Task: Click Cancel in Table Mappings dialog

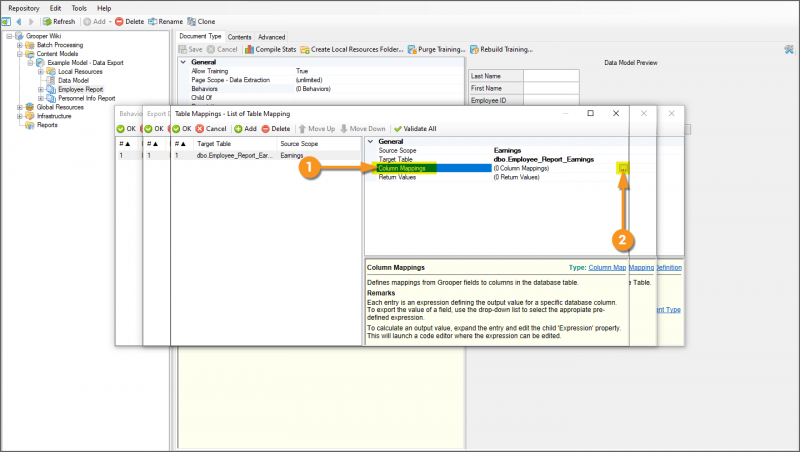Action: coord(211,129)
